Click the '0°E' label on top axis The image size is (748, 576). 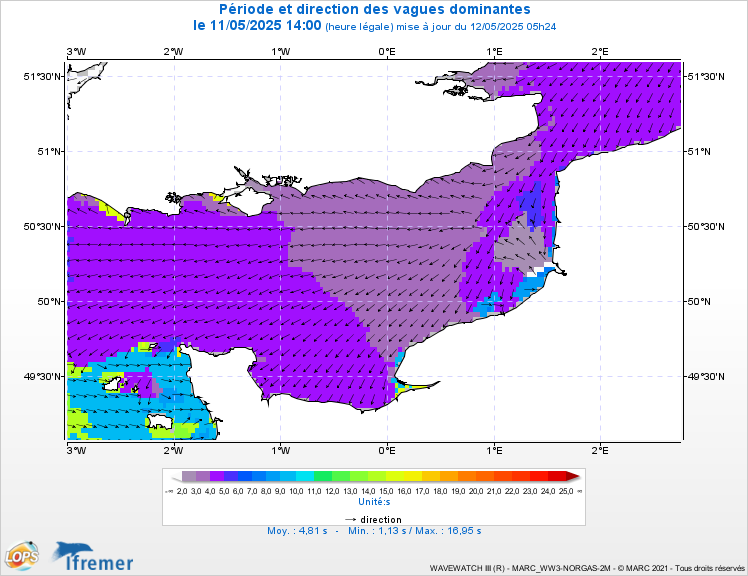387,52
